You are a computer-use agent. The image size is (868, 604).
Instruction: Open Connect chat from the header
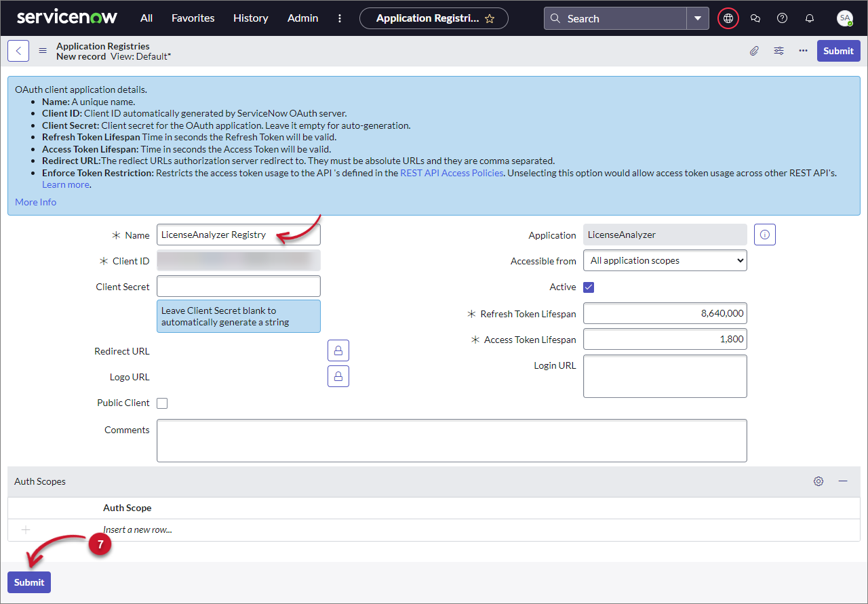[x=755, y=18]
